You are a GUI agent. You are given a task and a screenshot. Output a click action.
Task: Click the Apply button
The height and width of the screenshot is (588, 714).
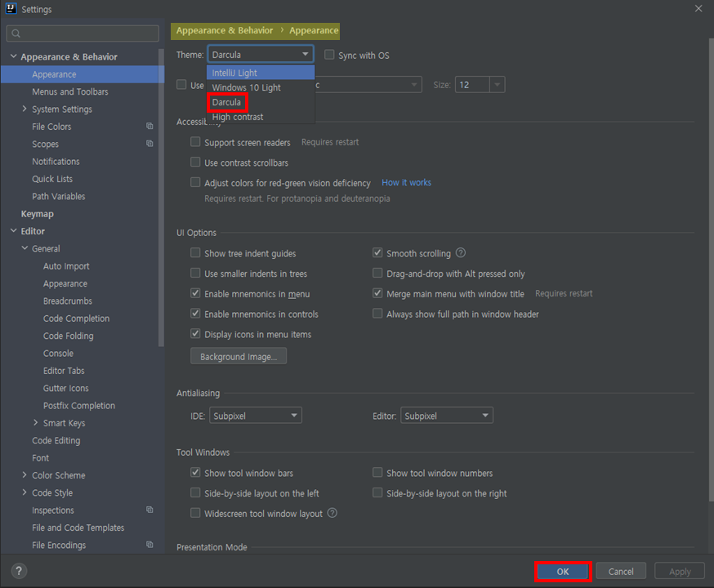pos(680,571)
